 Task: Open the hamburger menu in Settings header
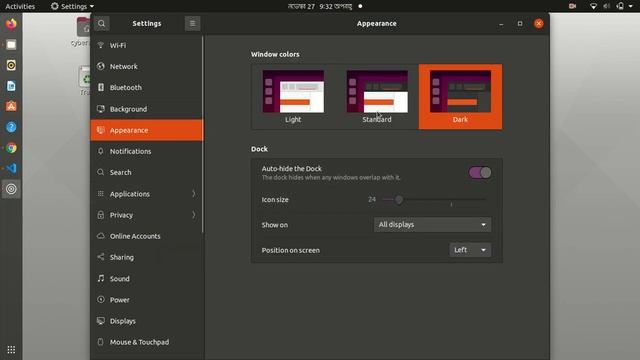click(x=192, y=24)
